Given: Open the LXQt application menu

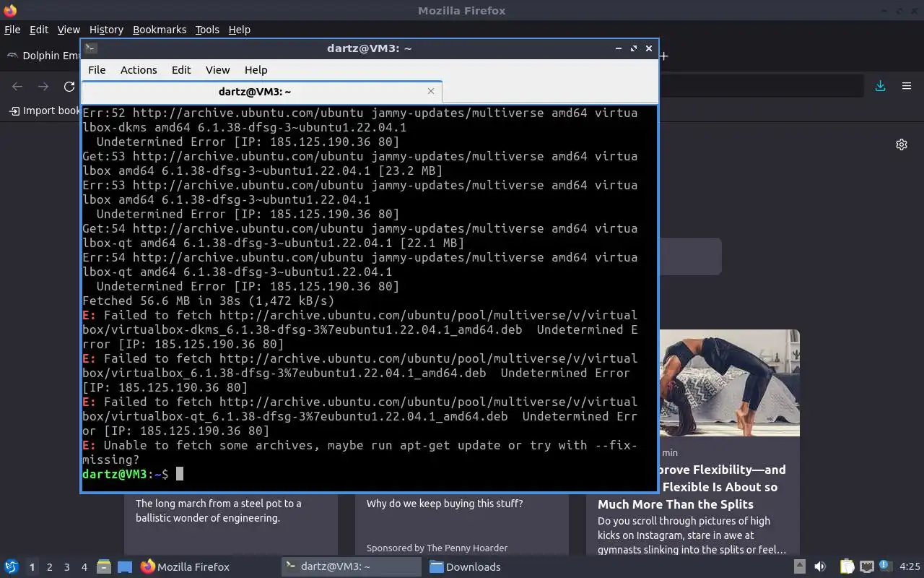Looking at the screenshot, I should tap(11, 566).
